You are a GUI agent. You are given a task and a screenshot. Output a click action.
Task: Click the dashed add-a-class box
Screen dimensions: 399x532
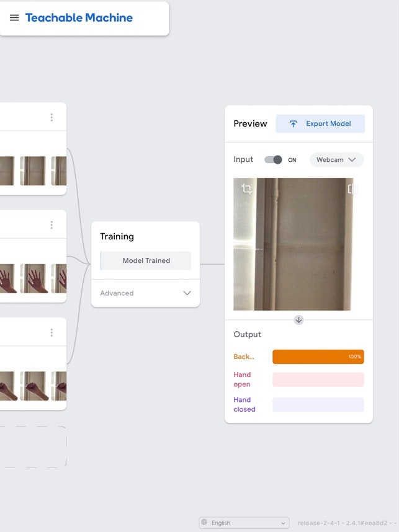tap(33, 447)
